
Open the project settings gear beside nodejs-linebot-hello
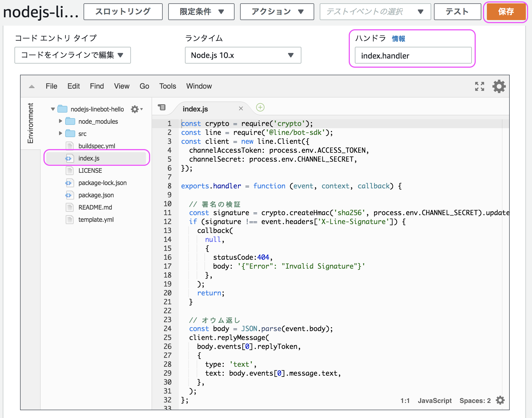(136, 109)
